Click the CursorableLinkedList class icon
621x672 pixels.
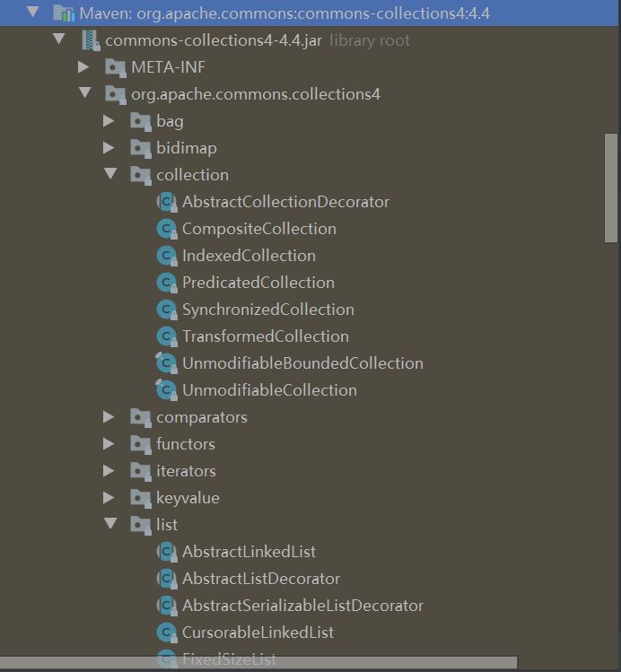(167, 633)
